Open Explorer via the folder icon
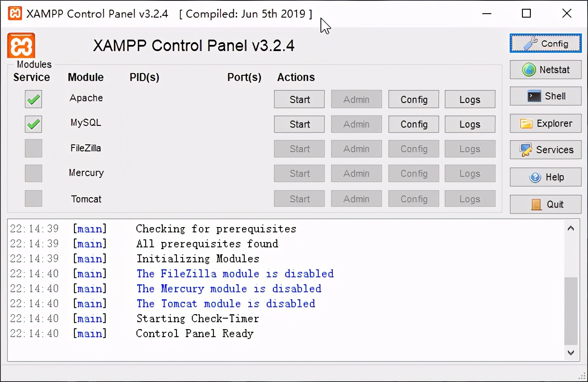 coord(546,123)
